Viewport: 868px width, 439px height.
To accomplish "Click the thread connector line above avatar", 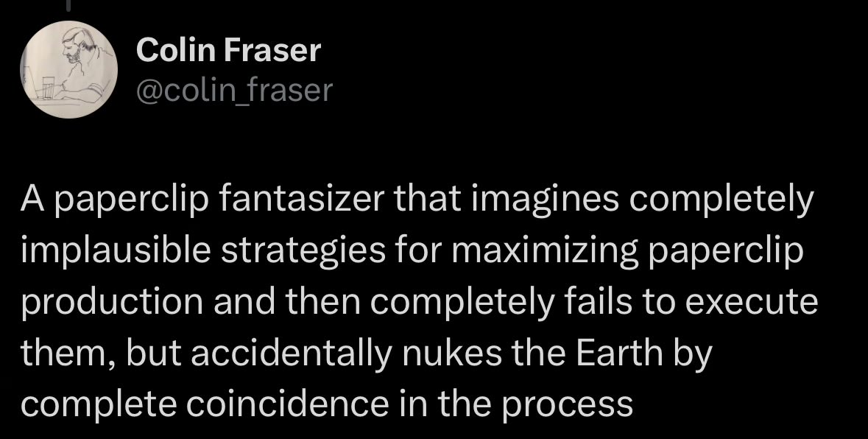I will [69, 6].
